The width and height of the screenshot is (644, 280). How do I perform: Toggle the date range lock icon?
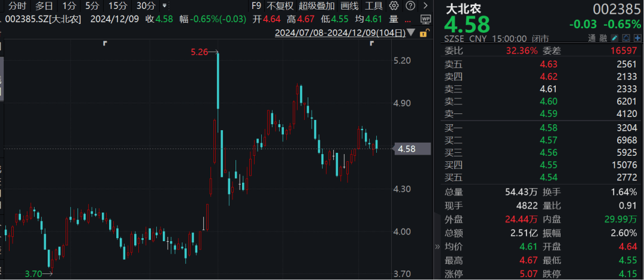[425, 33]
